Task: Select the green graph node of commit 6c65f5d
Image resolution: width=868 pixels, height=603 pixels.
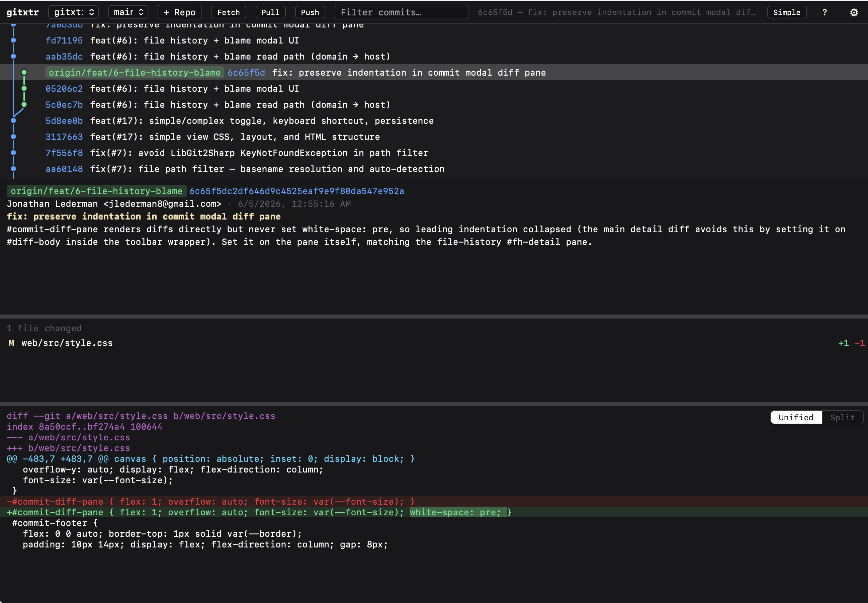Action: (x=24, y=72)
